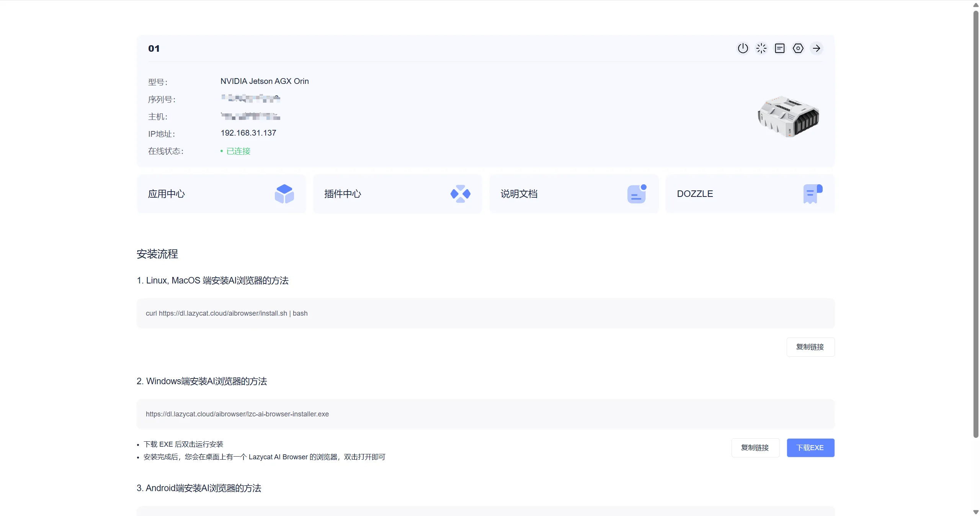Click the device title 01
Screen dimensions: 980x516
154,49
